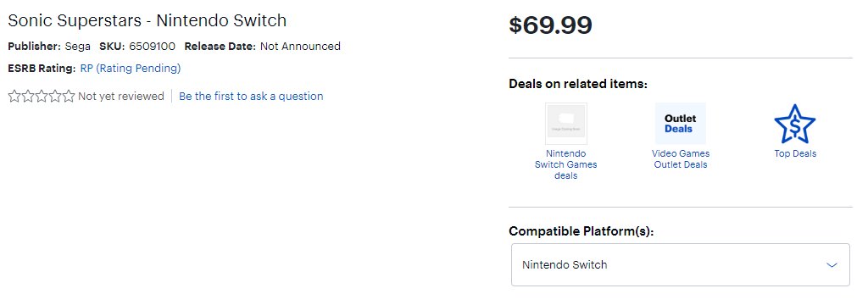Screen dimensions: 868x305
Task: Click the Deals on related items heading
Action: (x=578, y=84)
